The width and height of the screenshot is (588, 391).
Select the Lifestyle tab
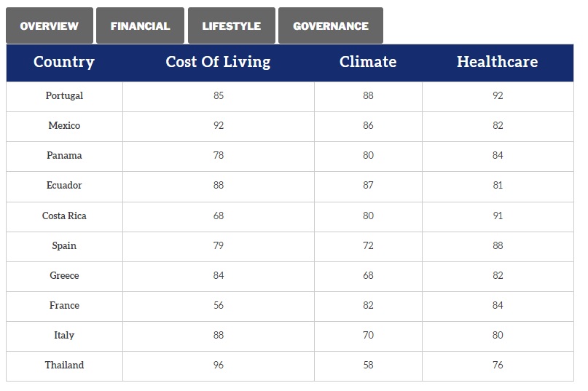click(x=232, y=26)
